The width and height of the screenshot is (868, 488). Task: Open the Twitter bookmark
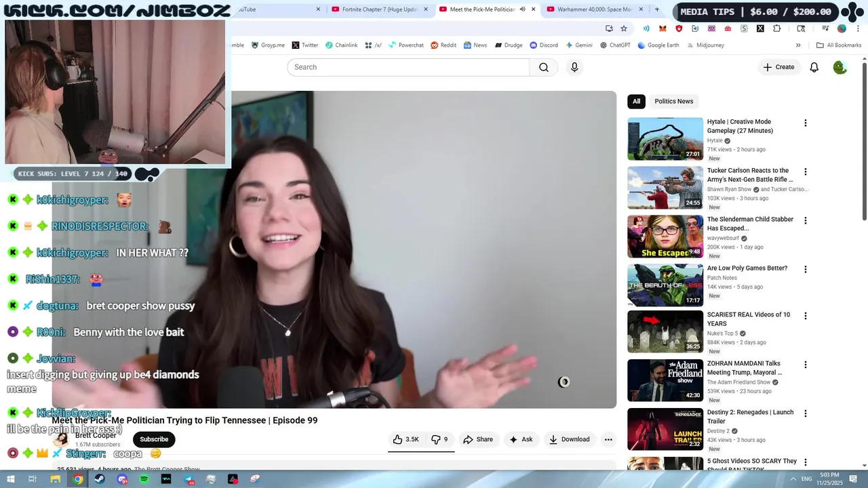click(305, 45)
